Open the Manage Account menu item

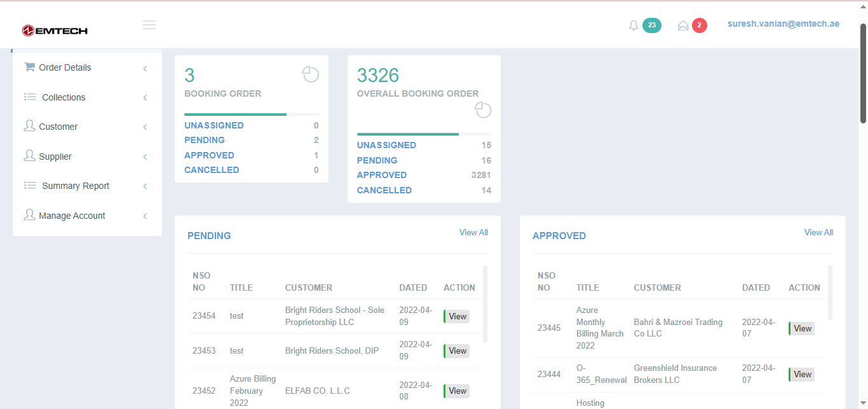[72, 216]
